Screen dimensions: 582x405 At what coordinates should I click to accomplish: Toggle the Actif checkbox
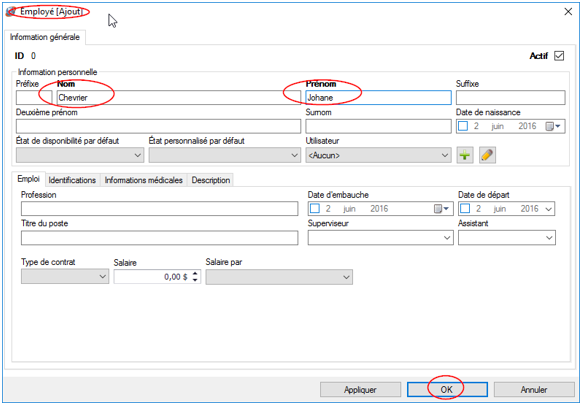tap(559, 56)
